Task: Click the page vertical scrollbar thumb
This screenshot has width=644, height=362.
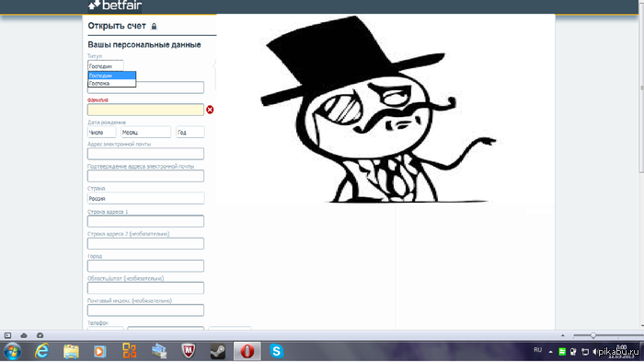Action: (641, 88)
